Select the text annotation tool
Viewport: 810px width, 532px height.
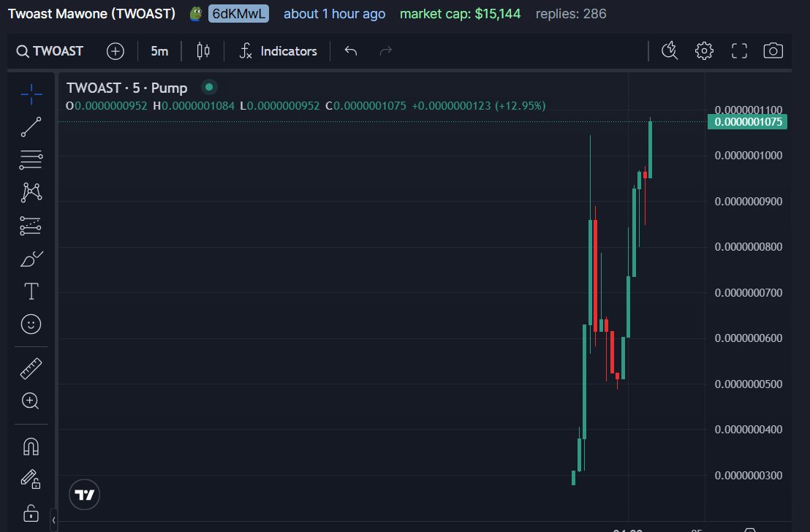(31, 290)
